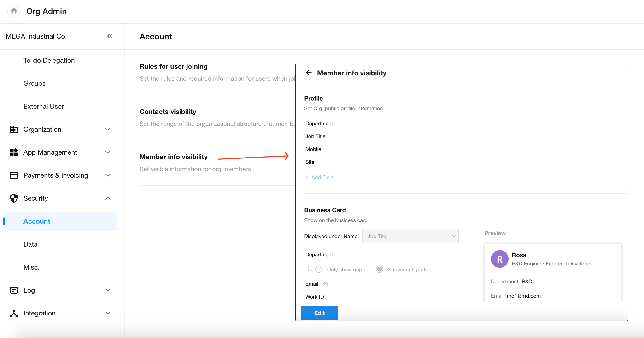The image size is (644, 338).
Task: Click the blue Edit button
Action: pos(319,313)
